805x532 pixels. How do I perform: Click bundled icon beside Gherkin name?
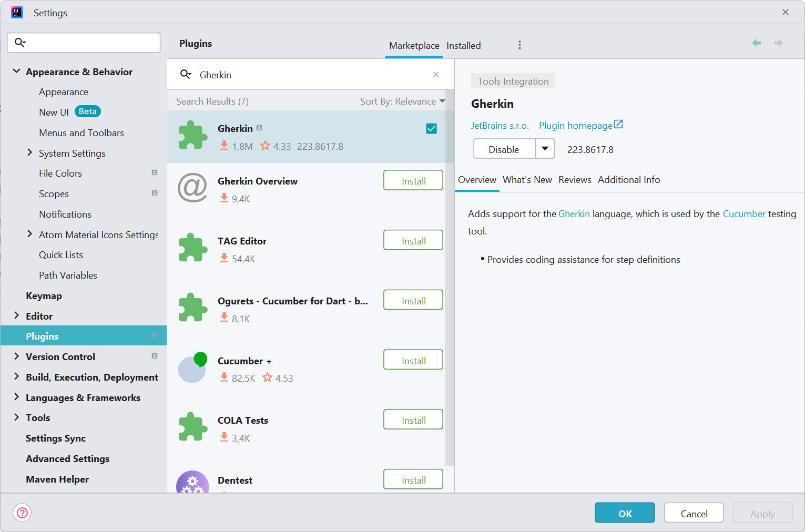[259, 128]
